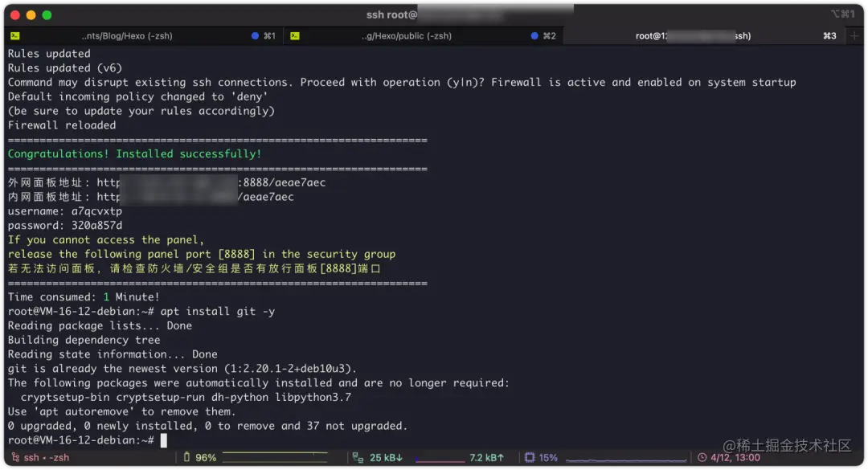Click 'Congratulations! Installed successfully!' text

pyautogui.click(x=134, y=154)
